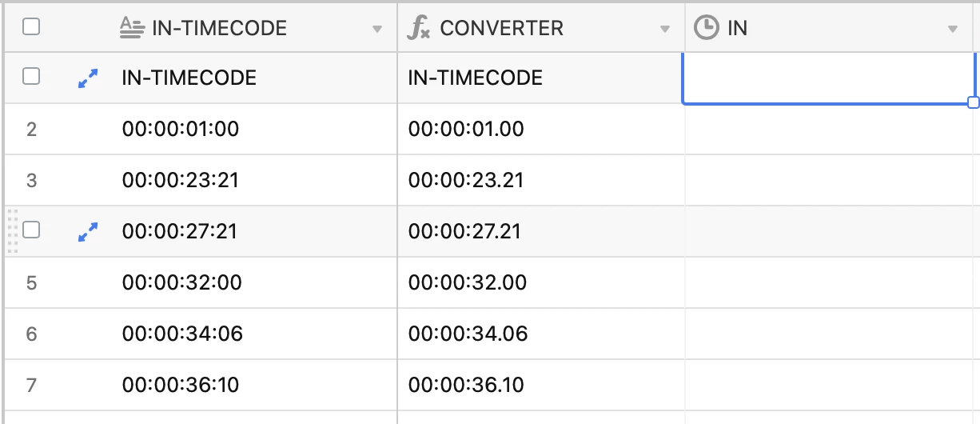Expand the 00:00:27:21 record with arrows icon
The image size is (980, 424).
pyautogui.click(x=88, y=231)
